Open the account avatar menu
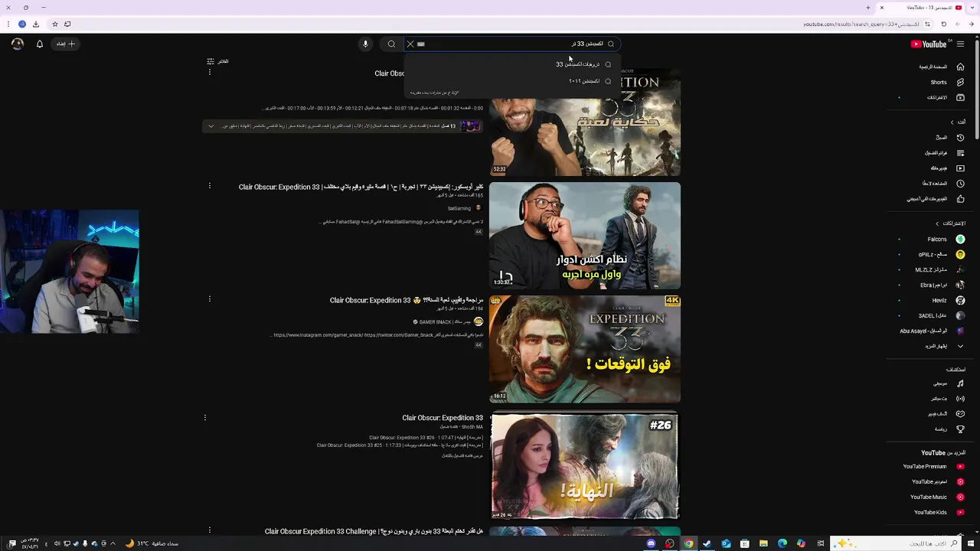The height and width of the screenshot is (551, 980). [17, 44]
